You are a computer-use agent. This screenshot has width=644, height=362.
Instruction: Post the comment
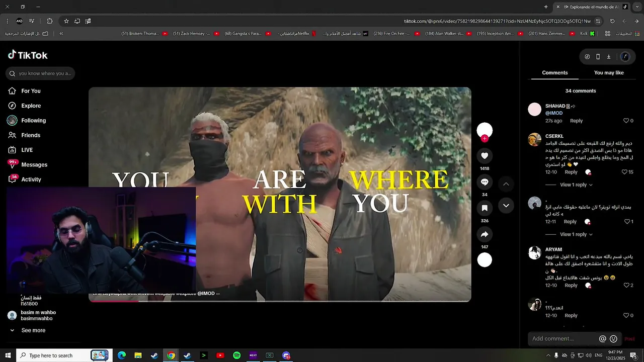coord(629,339)
